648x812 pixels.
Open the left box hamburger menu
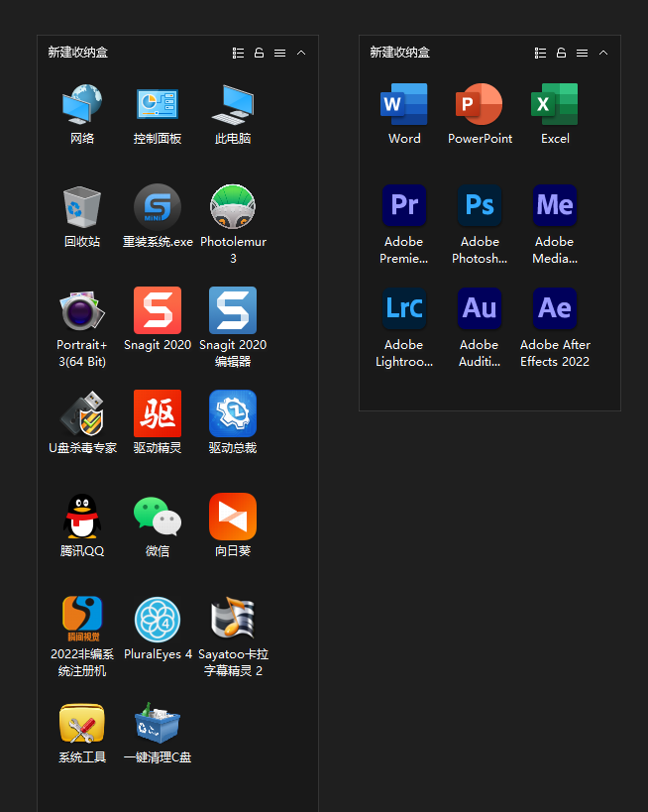280,53
